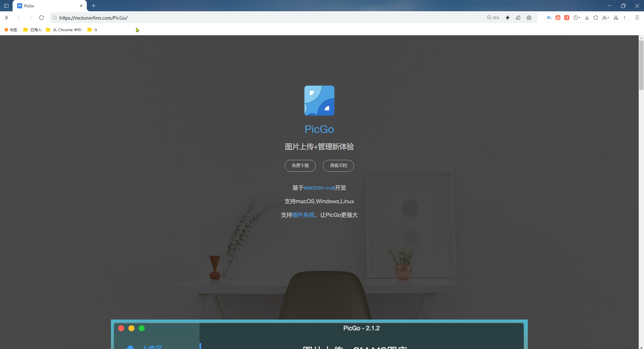
Task: Toggle the browser sidebar panel icon
Action: (x=6, y=6)
